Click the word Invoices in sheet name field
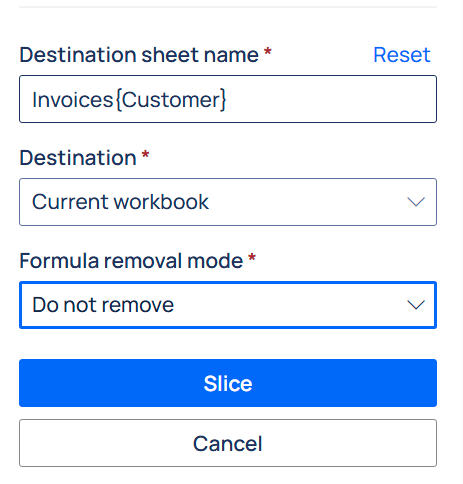463x484 pixels. [x=73, y=99]
